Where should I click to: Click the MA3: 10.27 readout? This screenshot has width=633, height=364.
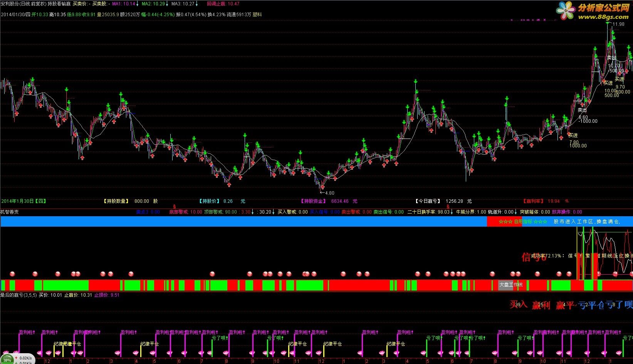(x=183, y=4)
